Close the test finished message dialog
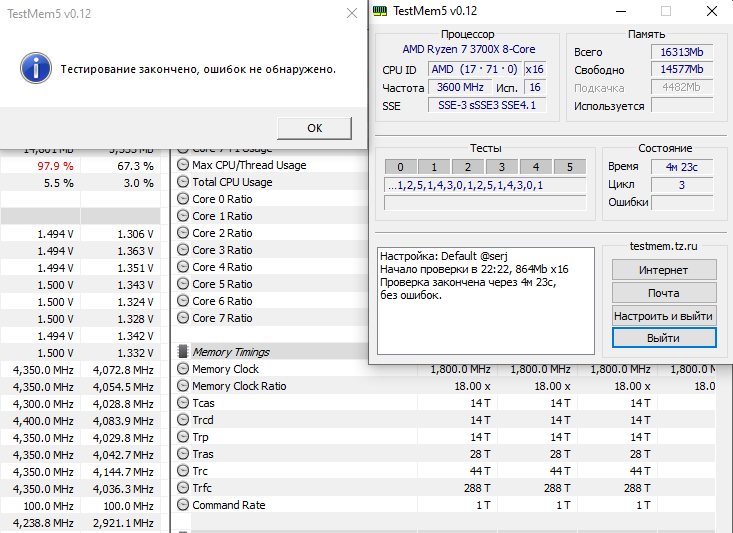This screenshot has width=733, height=533. [352, 13]
